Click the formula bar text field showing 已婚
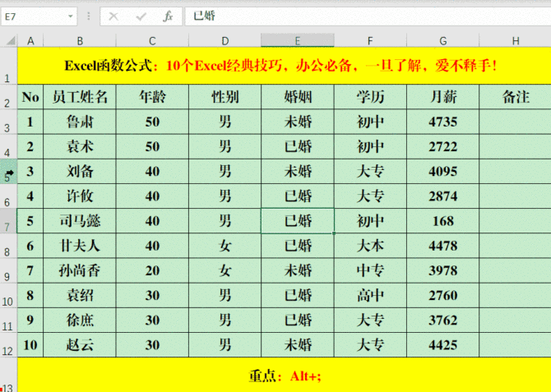Viewport: 551px width, 392px height. pyautogui.click(x=362, y=16)
